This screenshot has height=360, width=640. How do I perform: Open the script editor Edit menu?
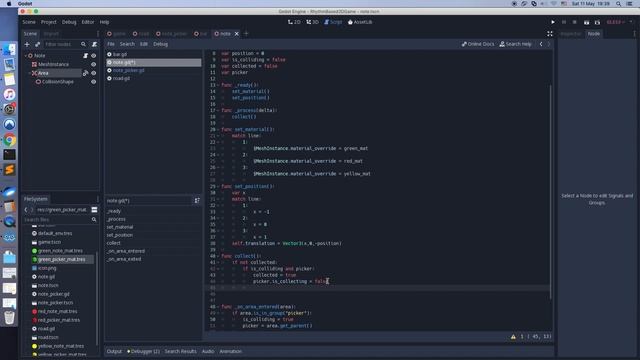click(x=144, y=44)
